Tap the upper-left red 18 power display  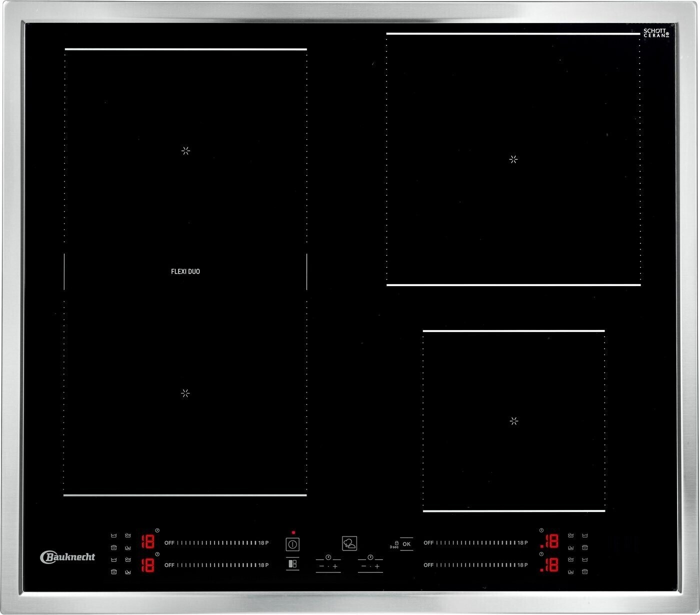[x=147, y=541]
